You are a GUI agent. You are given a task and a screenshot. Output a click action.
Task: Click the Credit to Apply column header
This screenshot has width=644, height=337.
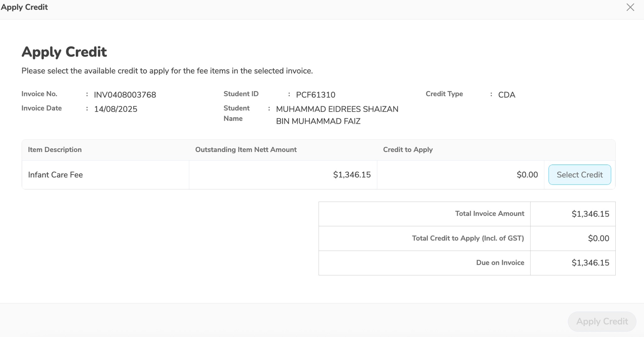click(408, 150)
